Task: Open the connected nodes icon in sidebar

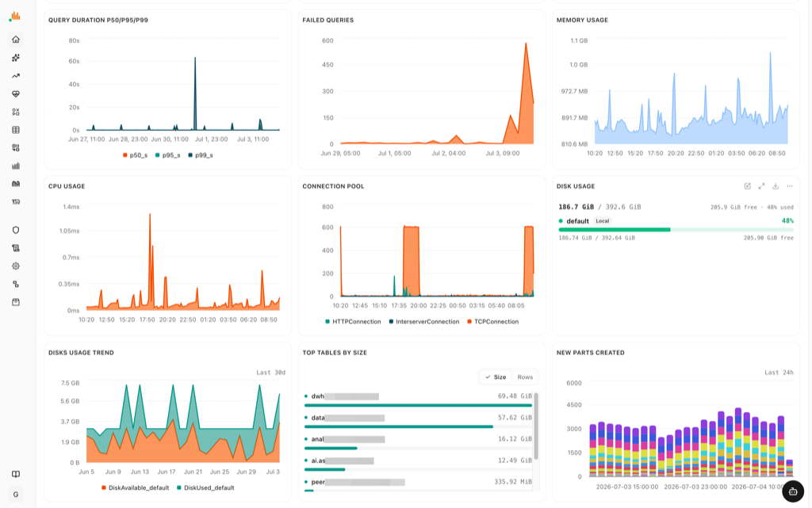Action: (16, 284)
